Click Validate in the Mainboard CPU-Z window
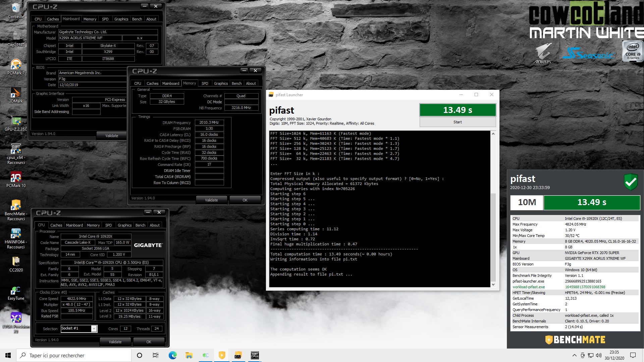Screen dimensions: 644x362 tap(112, 136)
